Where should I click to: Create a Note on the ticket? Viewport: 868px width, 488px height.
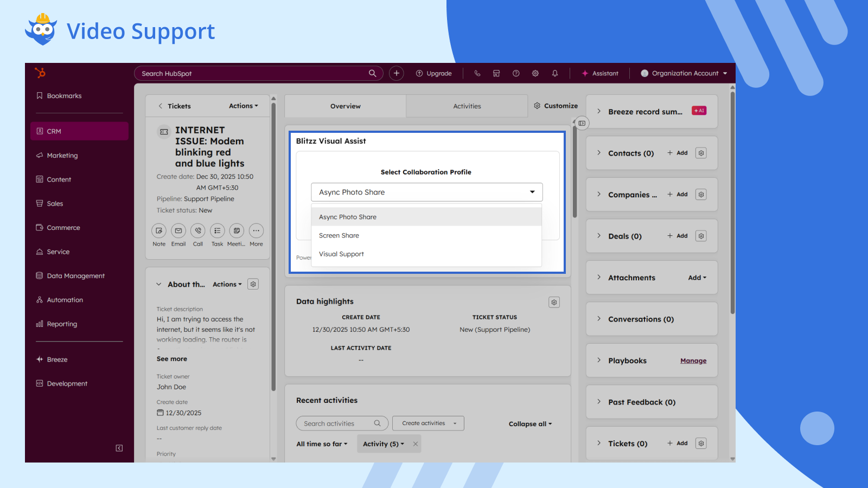(x=158, y=230)
